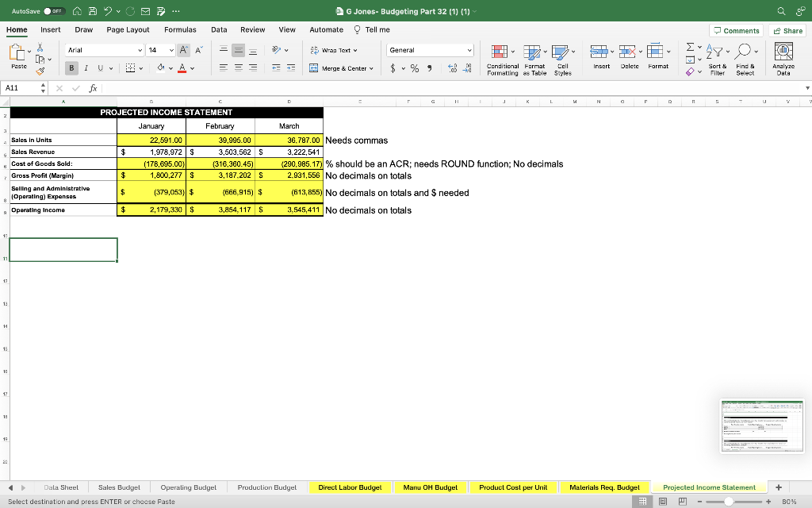Open the Page Layout ribbon tab
This screenshot has width=812, height=508.
pos(128,30)
